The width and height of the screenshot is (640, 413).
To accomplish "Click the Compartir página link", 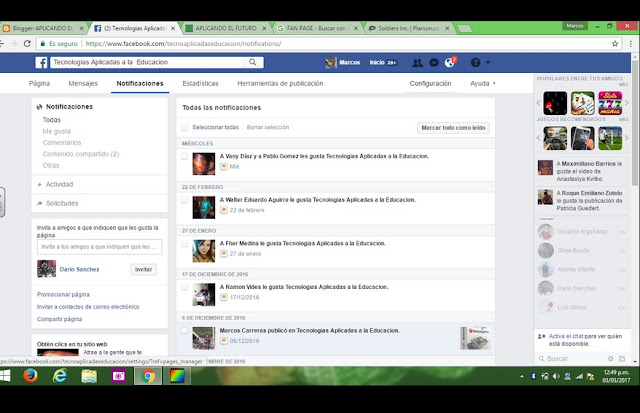I will [x=59, y=319].
